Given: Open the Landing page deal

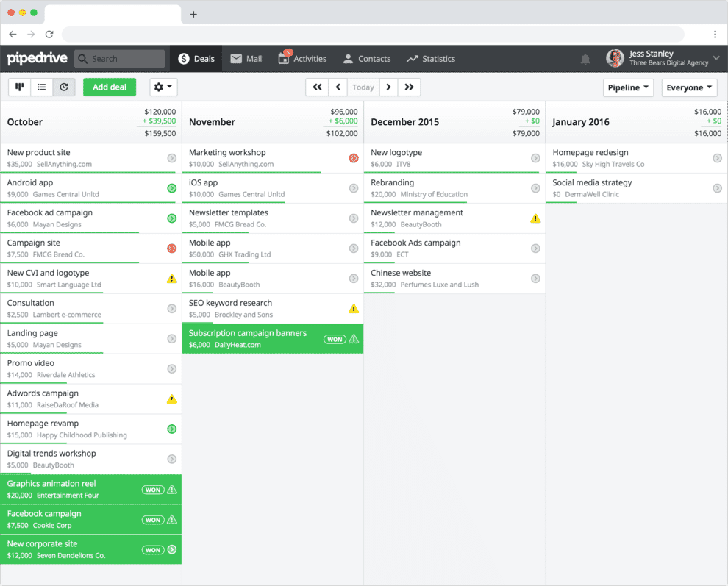Looking at the screenshot, I should (x=91, y=339).
